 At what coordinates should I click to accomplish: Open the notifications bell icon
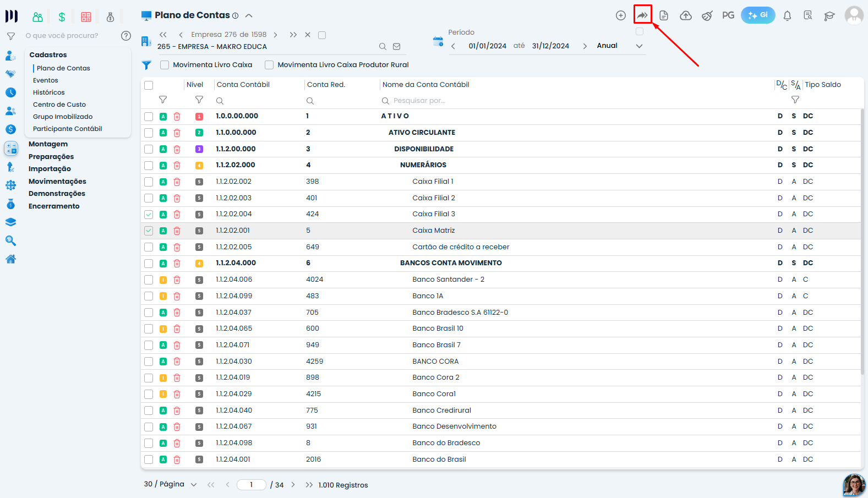pos(787,15)
